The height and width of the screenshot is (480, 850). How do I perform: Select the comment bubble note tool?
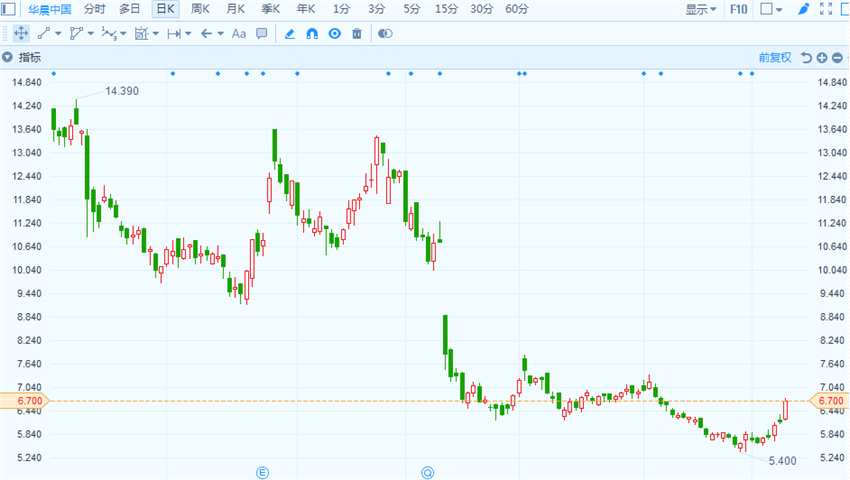[261, 34]
